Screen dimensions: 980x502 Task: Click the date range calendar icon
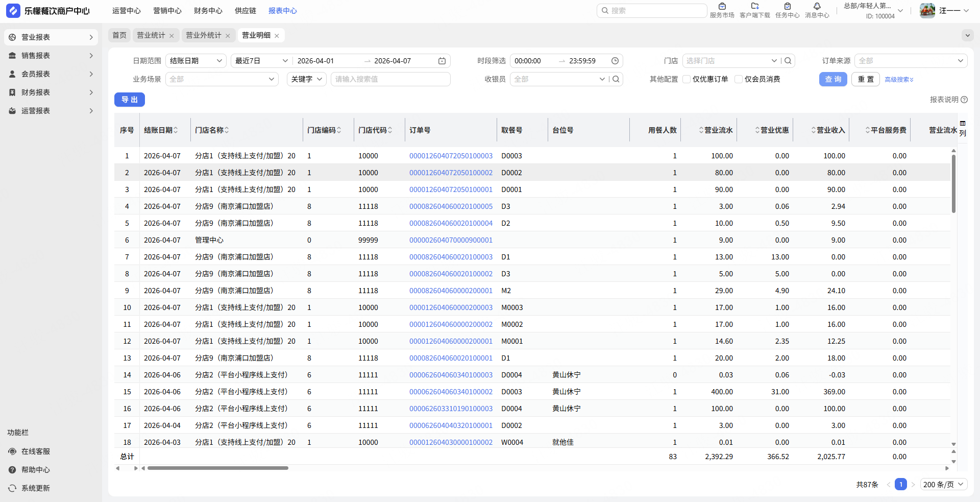click(x=442, y=61)
